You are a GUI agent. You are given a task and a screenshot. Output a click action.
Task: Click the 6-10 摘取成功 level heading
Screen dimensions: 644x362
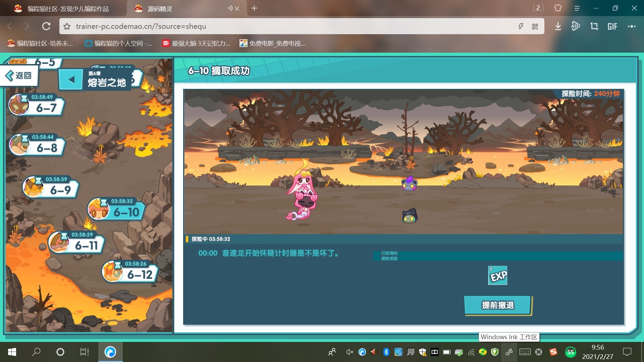click(x=219, y=71)
